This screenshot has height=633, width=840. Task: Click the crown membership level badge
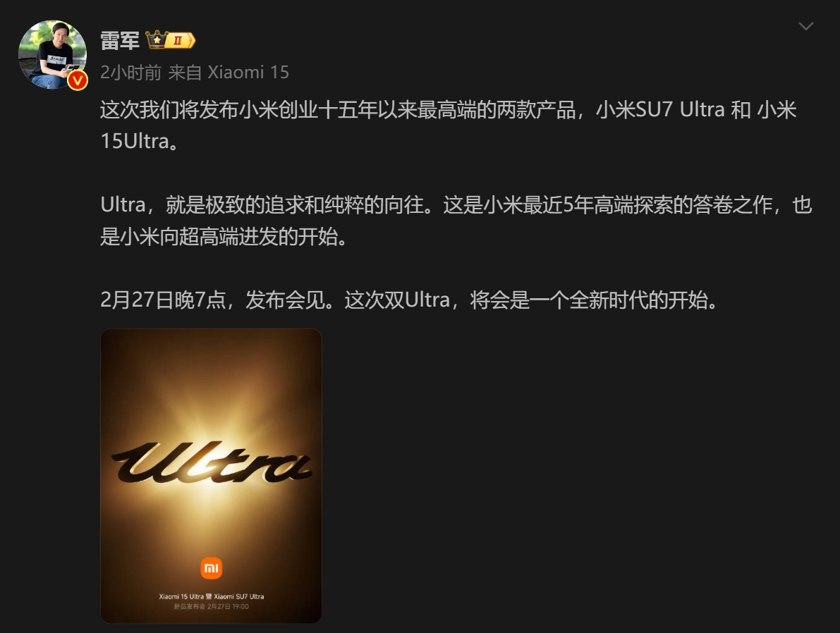point(157,40)
